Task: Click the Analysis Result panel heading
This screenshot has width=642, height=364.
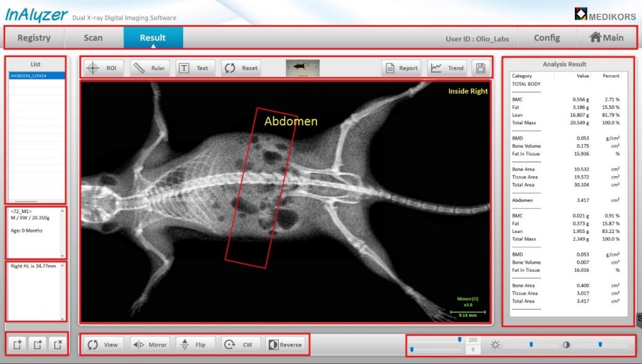Action: (x=564, y=64)
